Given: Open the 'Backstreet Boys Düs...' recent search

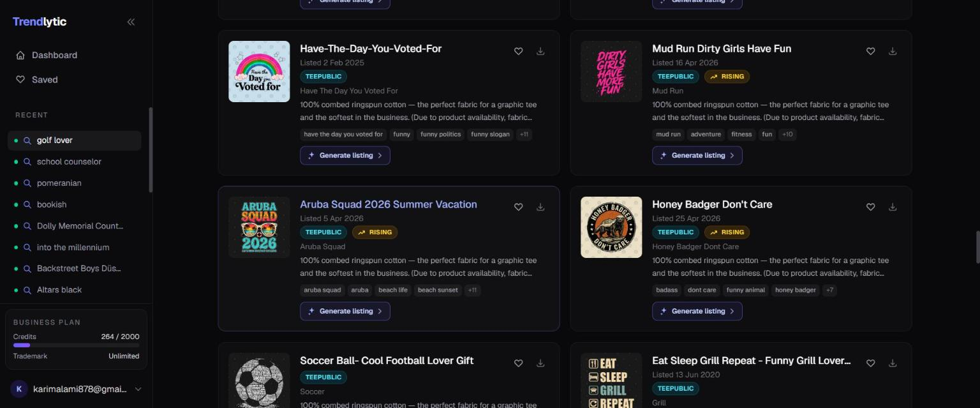Looking at the screenshot, I should (75, 269).
